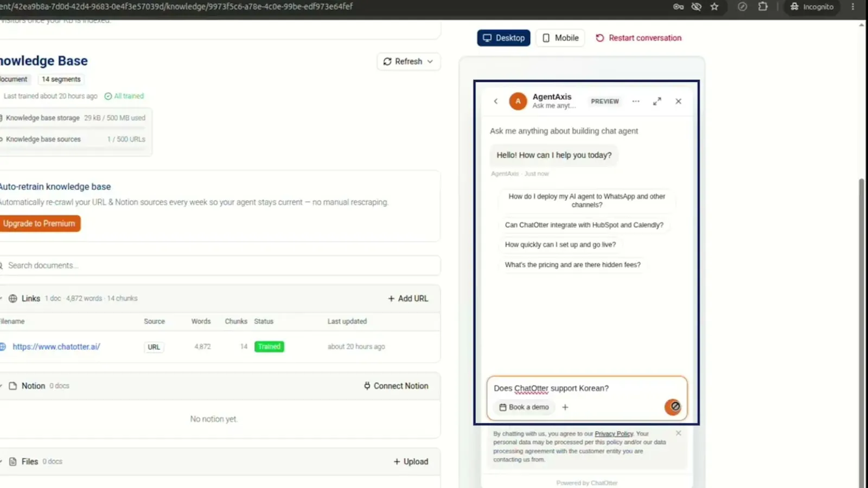The height and width of the screenshot is (488, 868).
Task: Click the All trained status indicator
Action: pos(124,96)
